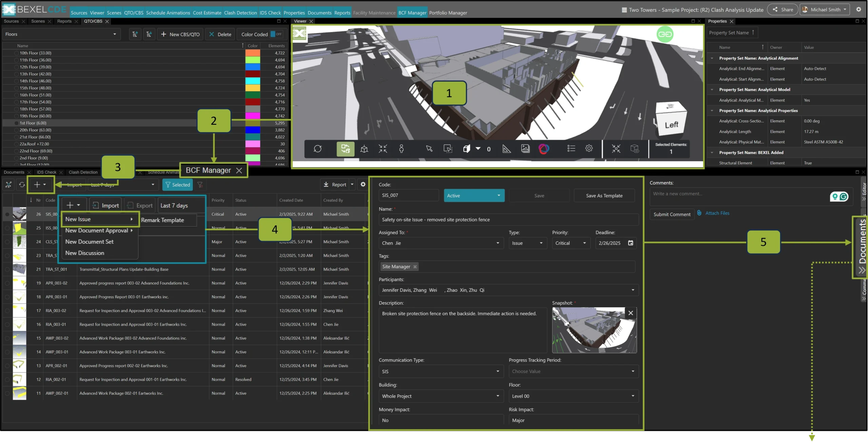Select the 2nd Floor (9.00) radio circle
Image resolution: width=868 pixels, height=448 pixels.
click(16, 158)
